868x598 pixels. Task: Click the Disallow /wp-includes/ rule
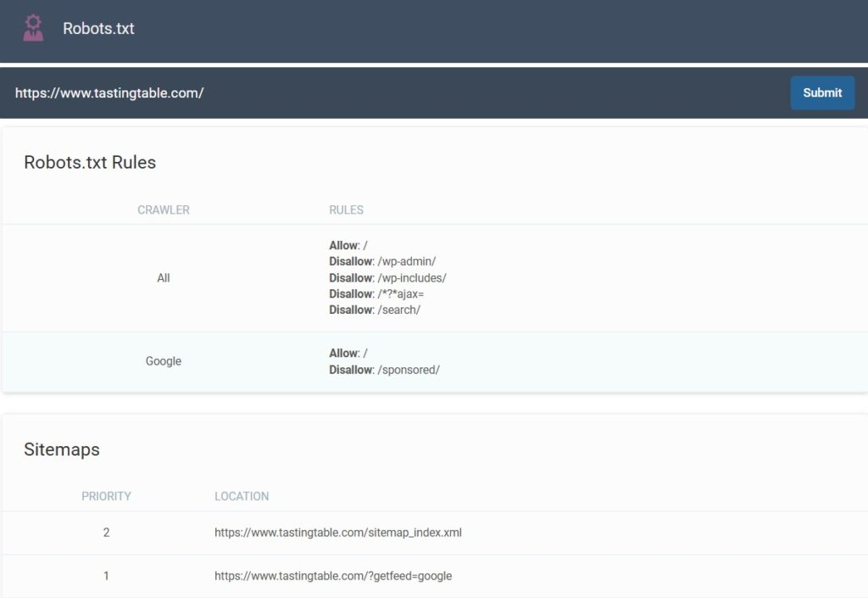(387, 278)
